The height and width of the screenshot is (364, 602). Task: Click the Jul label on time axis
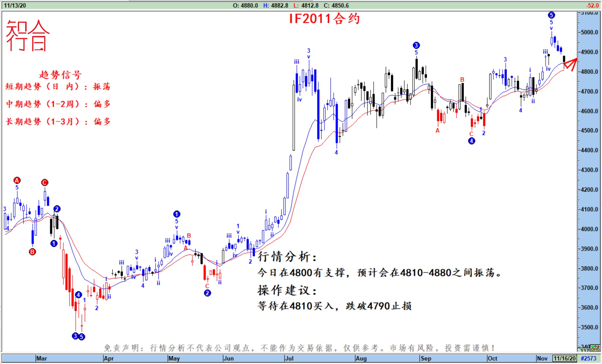(x=289, y=358)
